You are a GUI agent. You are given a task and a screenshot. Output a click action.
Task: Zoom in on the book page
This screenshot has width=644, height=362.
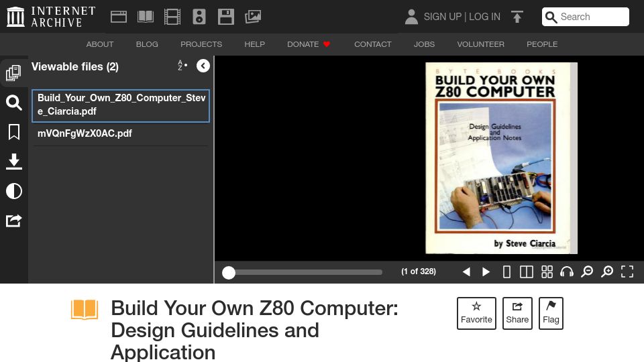pos(607,271)
